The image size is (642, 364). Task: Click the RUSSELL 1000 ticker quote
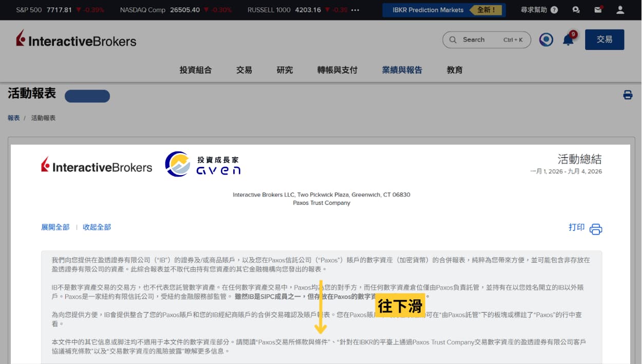click(x=298, y=10)
